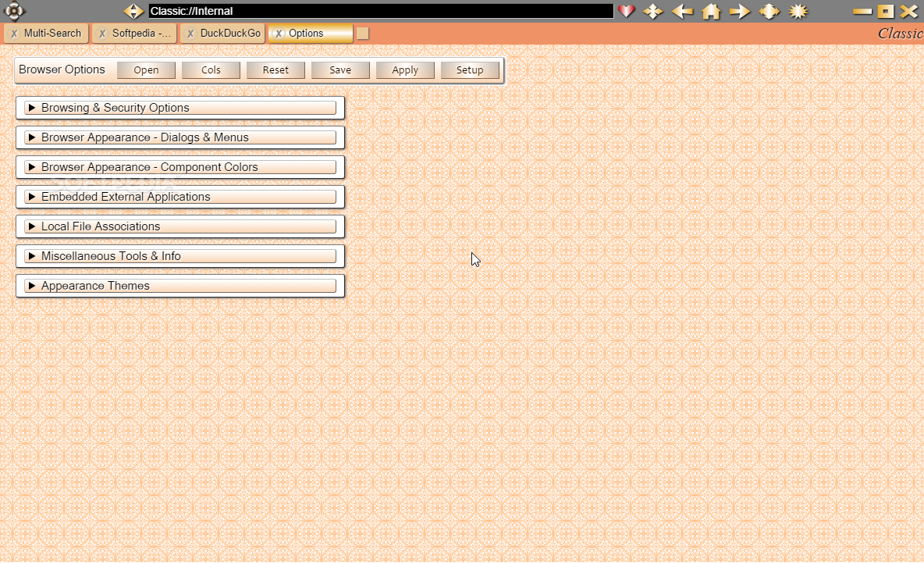
Task: Click the Open button in Browser Options
Action: coord(146,70)
